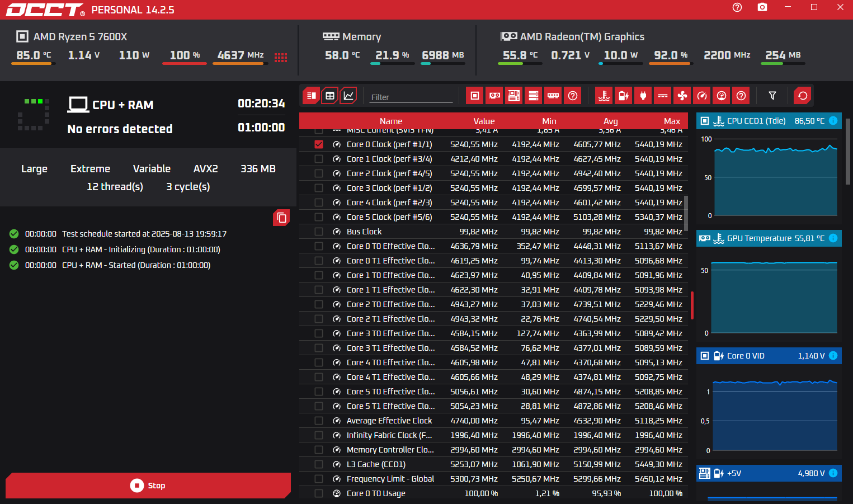
Task: Sort the table by the Name column
Action: click(x=391, y=121)
